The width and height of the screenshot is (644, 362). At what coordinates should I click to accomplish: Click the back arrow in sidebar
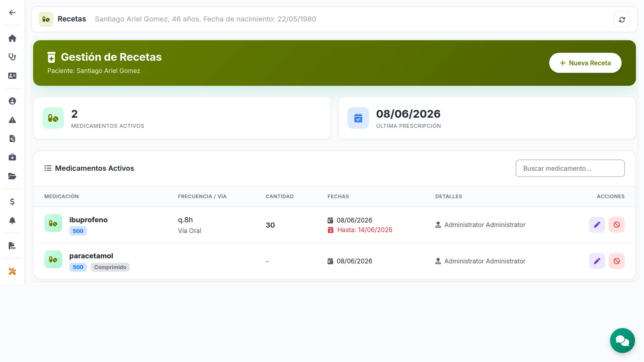tap(12, 13)
